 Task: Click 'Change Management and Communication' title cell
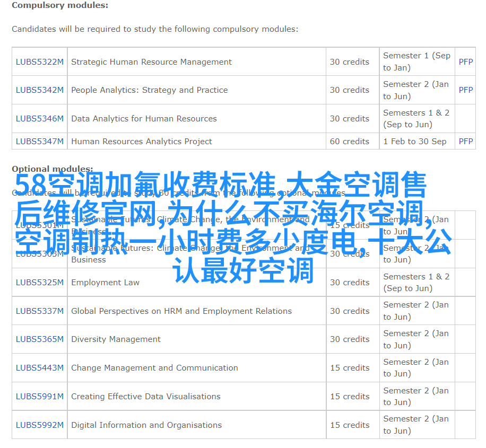[x=154, y=368]
